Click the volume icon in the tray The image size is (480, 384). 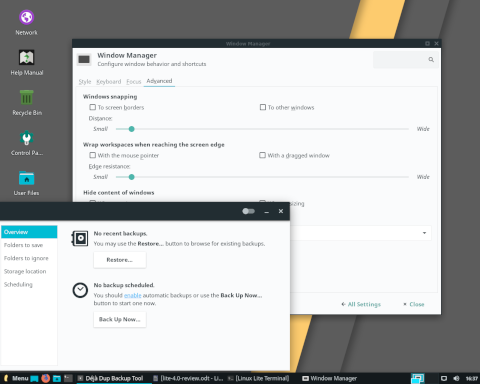(x=456, y=378)
